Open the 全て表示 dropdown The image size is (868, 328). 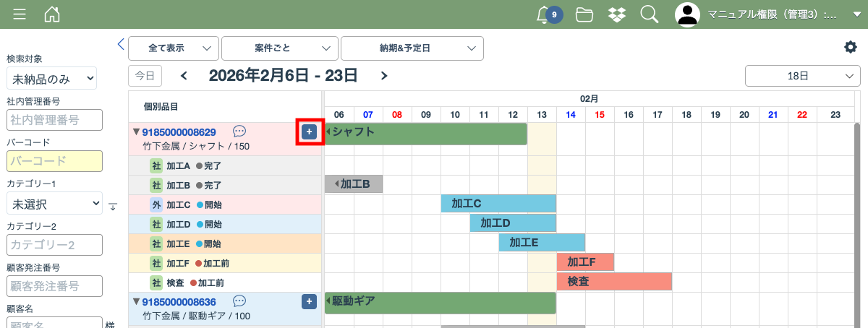tap(174, 48)
